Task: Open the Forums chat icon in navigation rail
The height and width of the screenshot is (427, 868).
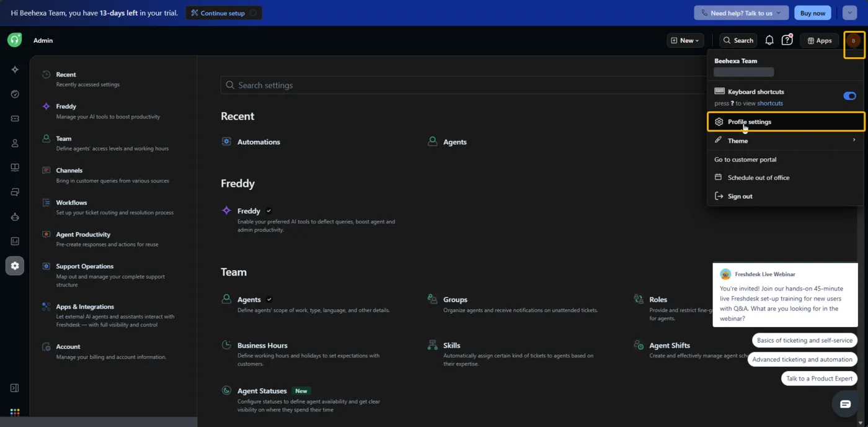Action: click(15, 192)
